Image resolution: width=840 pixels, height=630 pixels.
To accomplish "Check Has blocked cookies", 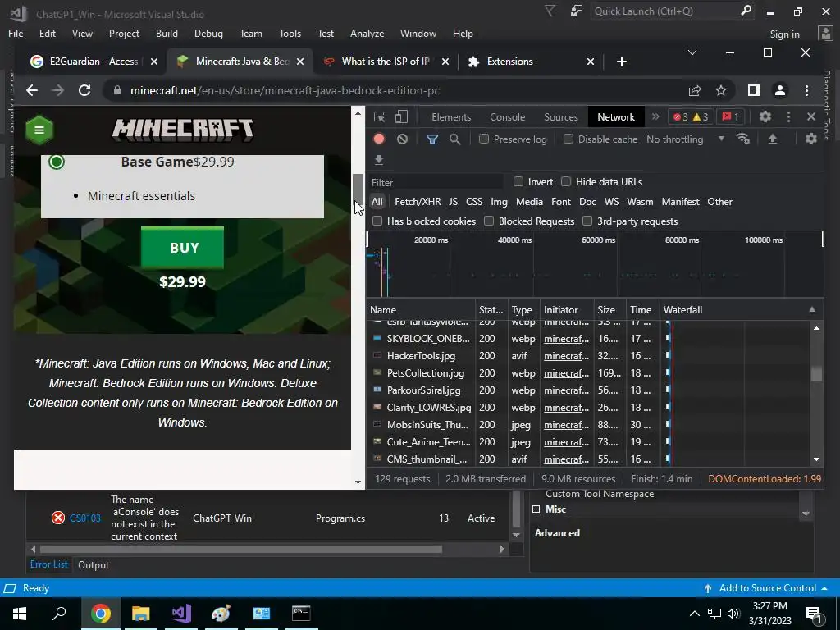I will 377,221.
